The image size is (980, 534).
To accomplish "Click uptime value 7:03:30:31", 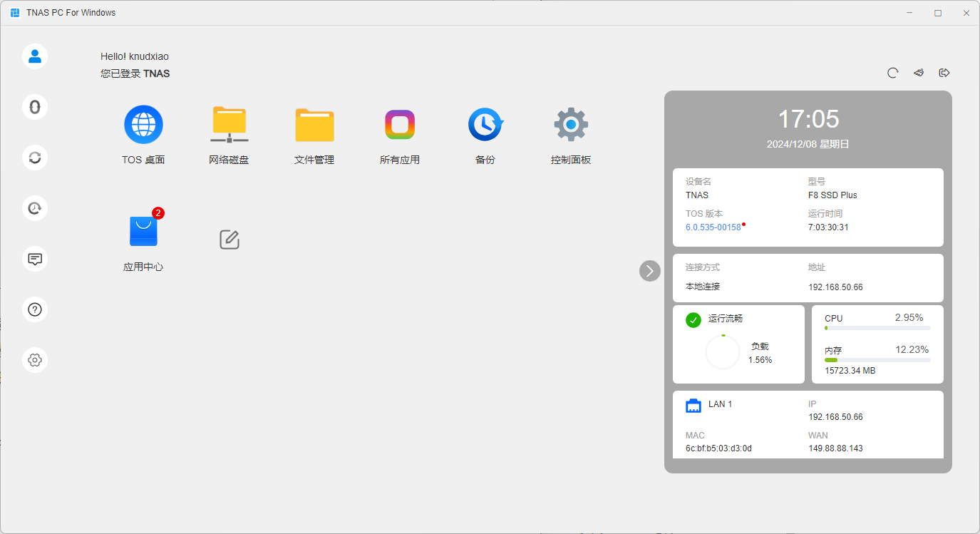I will point(828,227).
